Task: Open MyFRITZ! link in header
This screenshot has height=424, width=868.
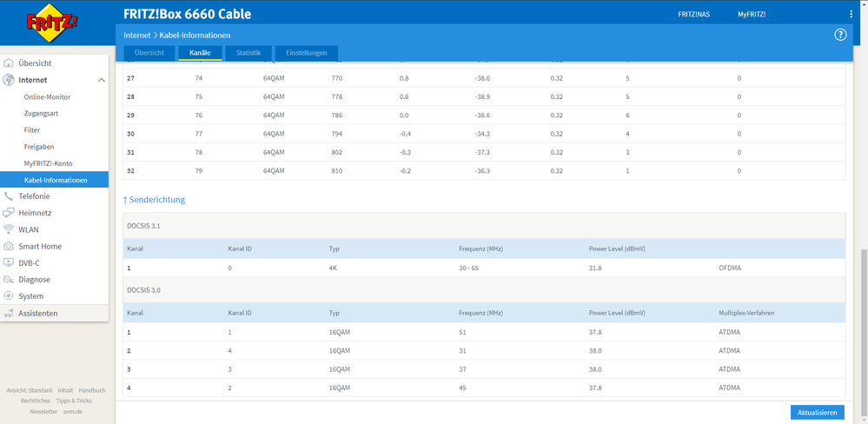Action: click(752, 15)
